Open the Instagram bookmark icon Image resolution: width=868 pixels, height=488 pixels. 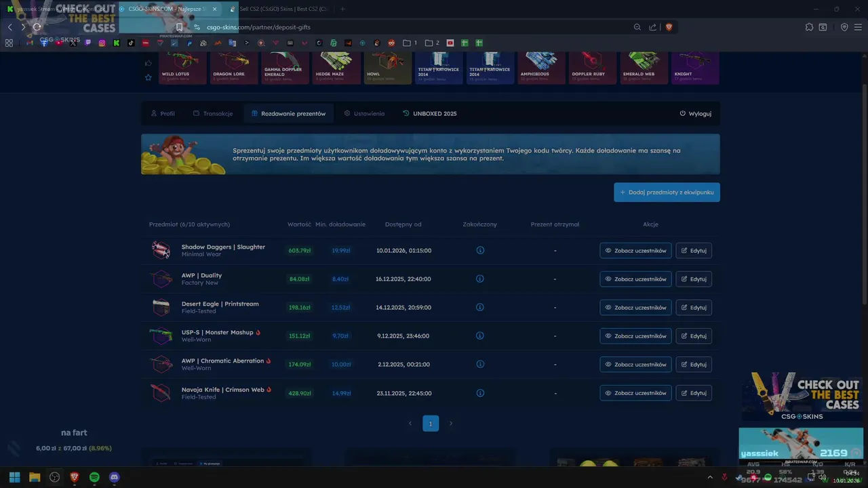(x=102, y=43)
